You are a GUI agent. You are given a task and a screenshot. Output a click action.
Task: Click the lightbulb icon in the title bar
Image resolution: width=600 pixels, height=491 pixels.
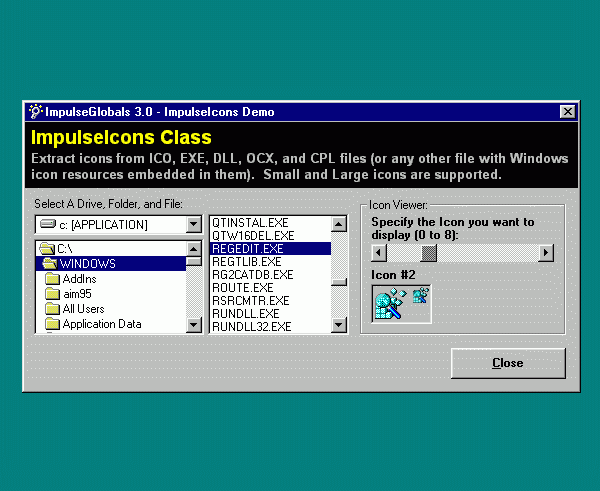click(35, 111)
